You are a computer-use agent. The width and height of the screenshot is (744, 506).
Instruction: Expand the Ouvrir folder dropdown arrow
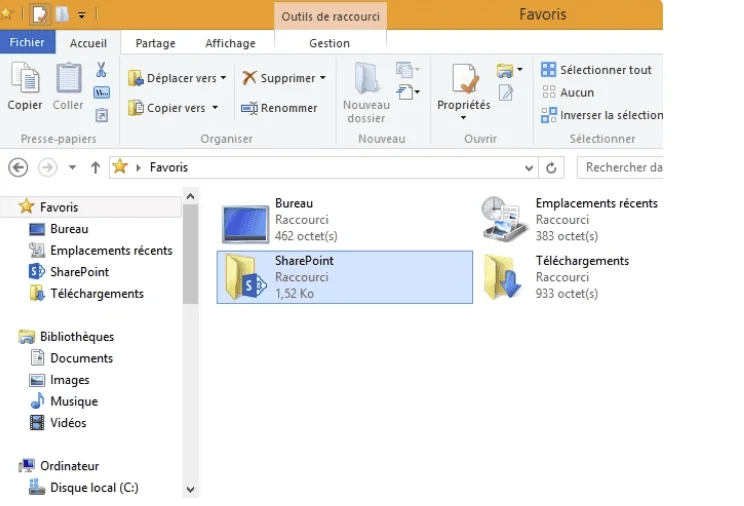pos(520,70)
